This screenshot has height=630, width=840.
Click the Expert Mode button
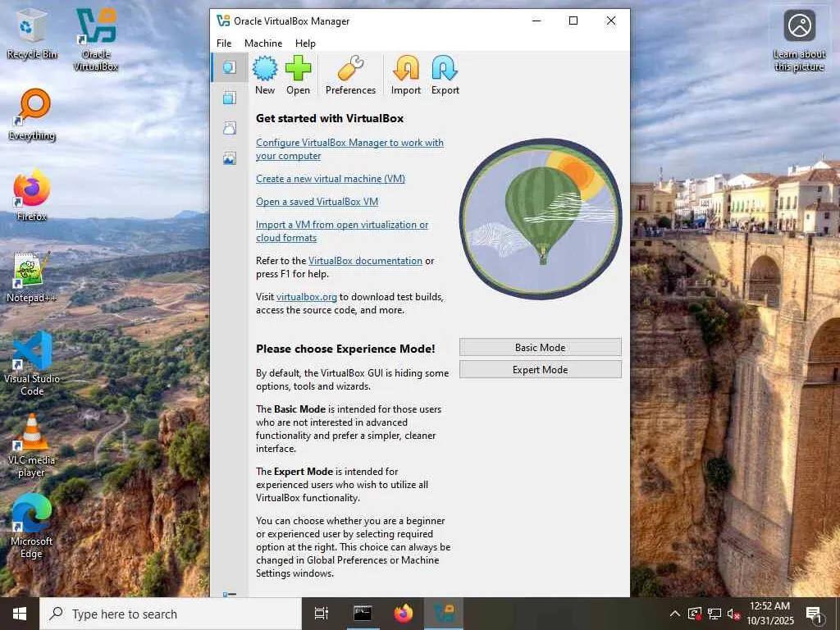point(540,370)
